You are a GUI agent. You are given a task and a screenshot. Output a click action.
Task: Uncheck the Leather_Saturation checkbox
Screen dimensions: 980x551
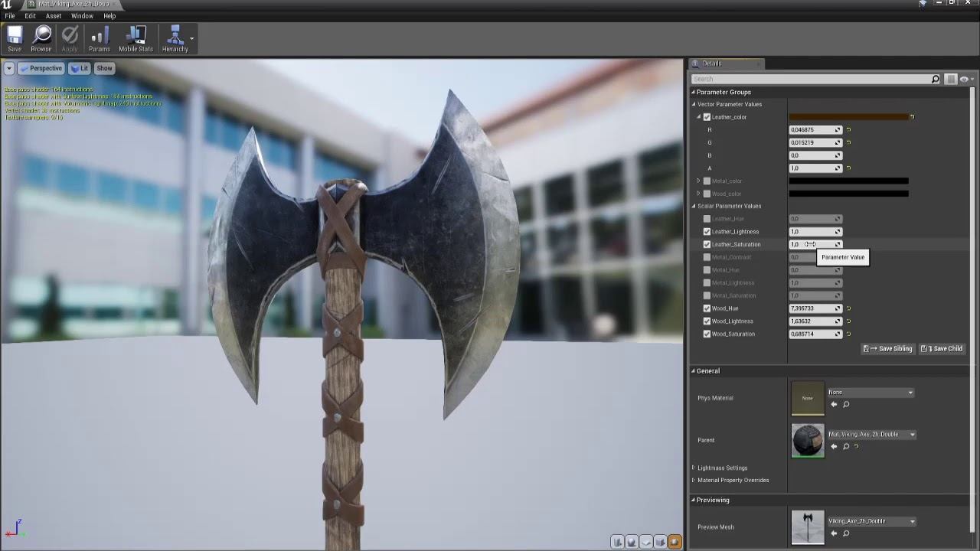pos(707,245)
